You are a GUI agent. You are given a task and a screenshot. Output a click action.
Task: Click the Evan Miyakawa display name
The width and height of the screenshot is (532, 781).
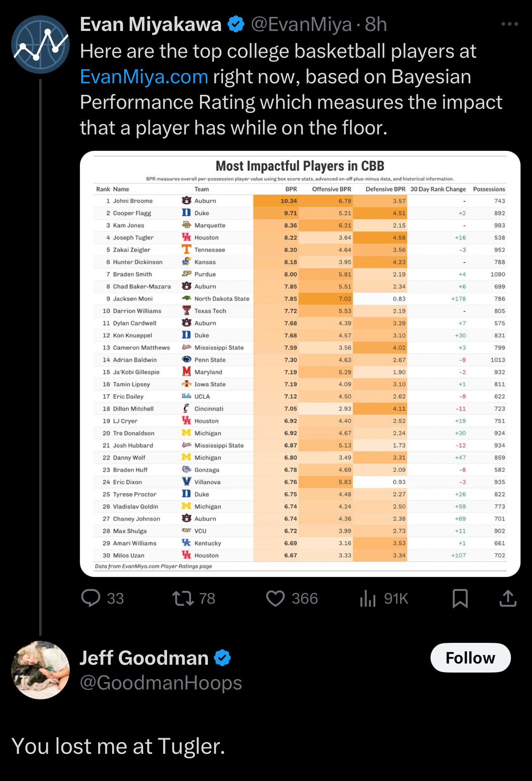click(151, 24)
